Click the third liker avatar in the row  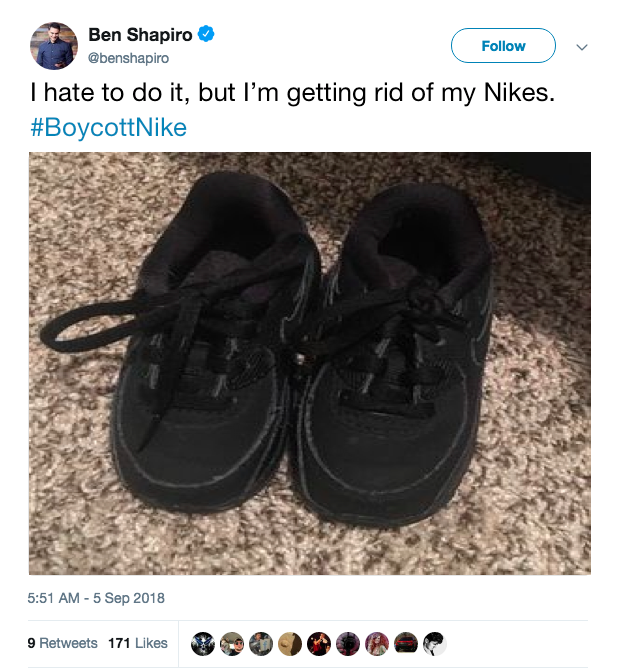(x=261, y=643)
